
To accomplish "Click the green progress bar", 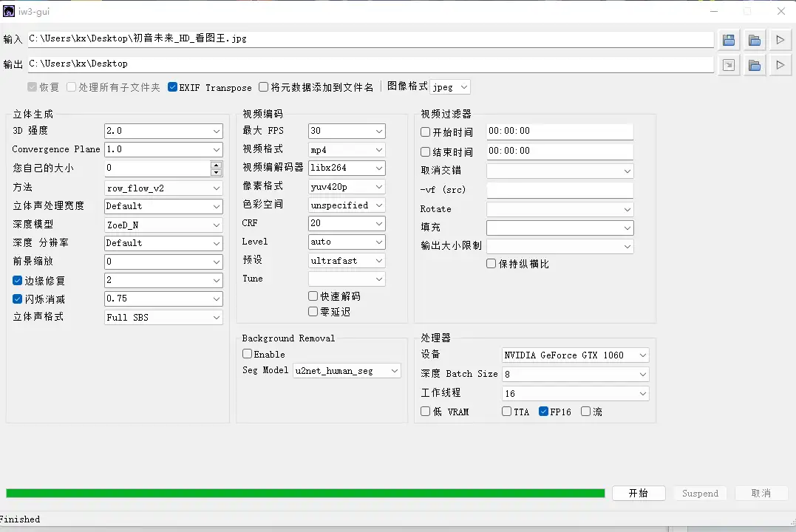I will 305,493.
